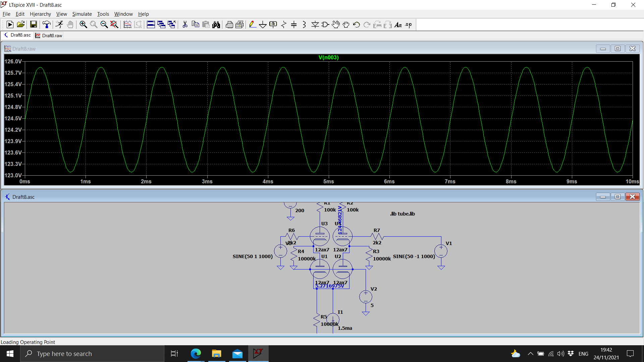Click the SINE(50 1 1000) source value

tap(253, 256)
